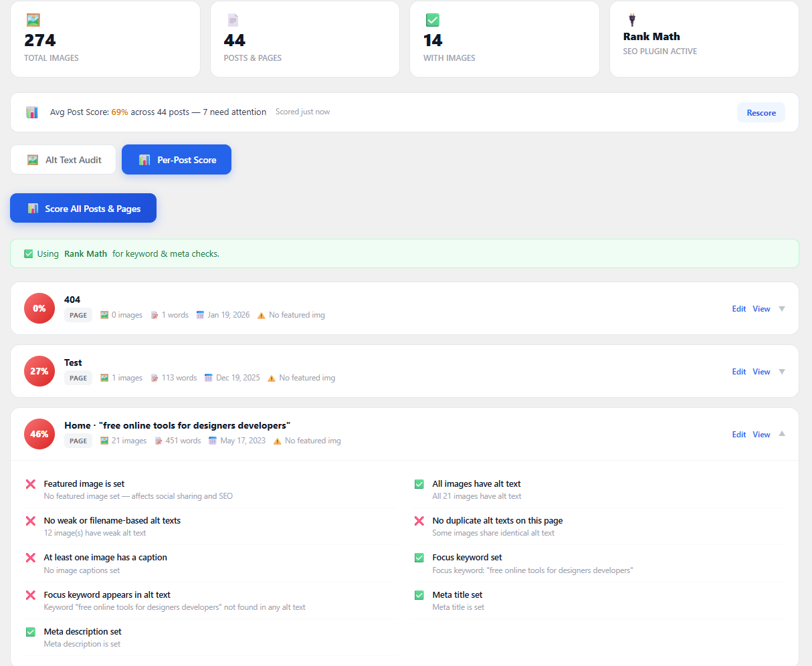Click the SEO PLUGIN ACTIVE label

pyautogui.click(x=660, y=51)
